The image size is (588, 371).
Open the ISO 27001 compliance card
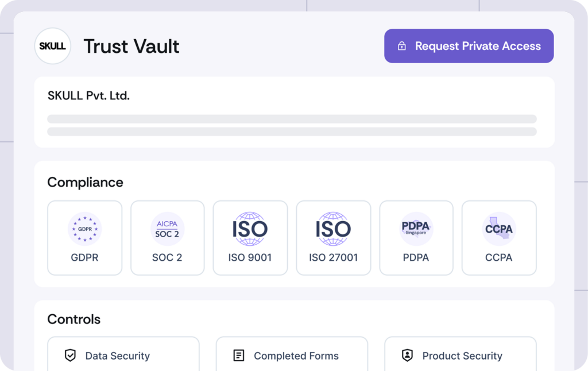[334, 238]
